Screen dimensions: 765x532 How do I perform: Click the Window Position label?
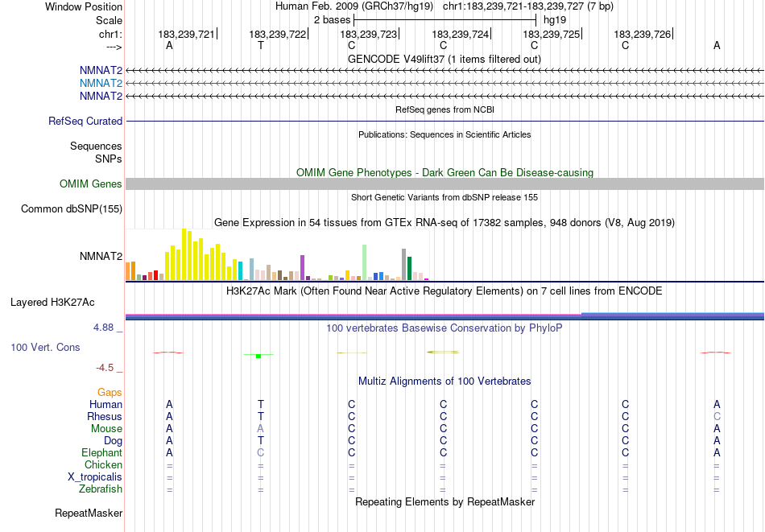tap(84, 6)
